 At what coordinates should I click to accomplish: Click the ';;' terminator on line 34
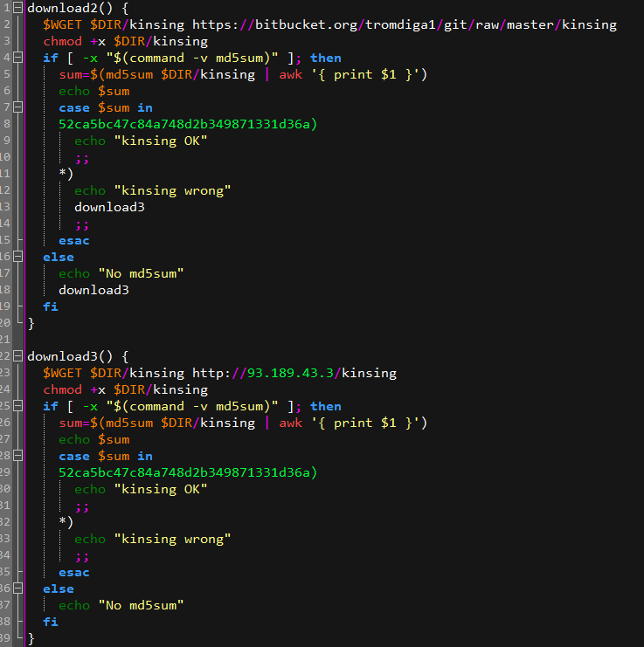82,557
